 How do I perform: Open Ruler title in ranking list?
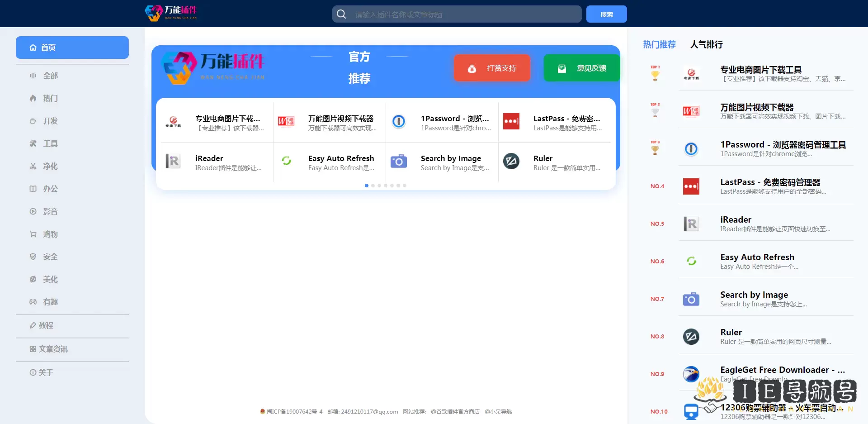click(x=731, y=333)
